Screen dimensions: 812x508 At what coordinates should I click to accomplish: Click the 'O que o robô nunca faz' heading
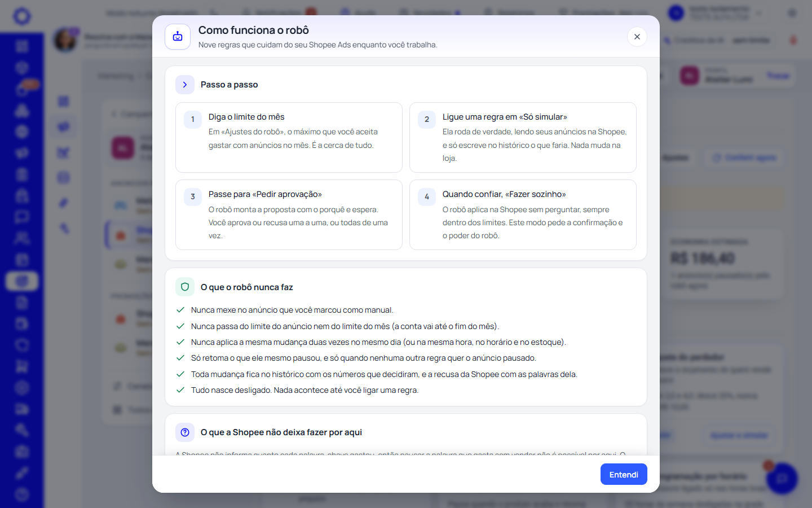[247, 287]
